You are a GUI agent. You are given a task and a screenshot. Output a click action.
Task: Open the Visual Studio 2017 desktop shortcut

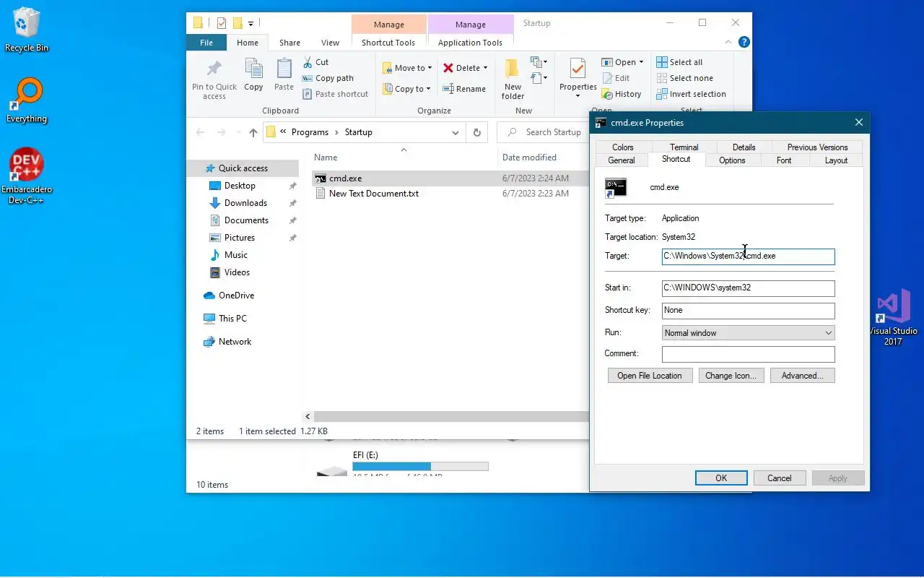894,318
